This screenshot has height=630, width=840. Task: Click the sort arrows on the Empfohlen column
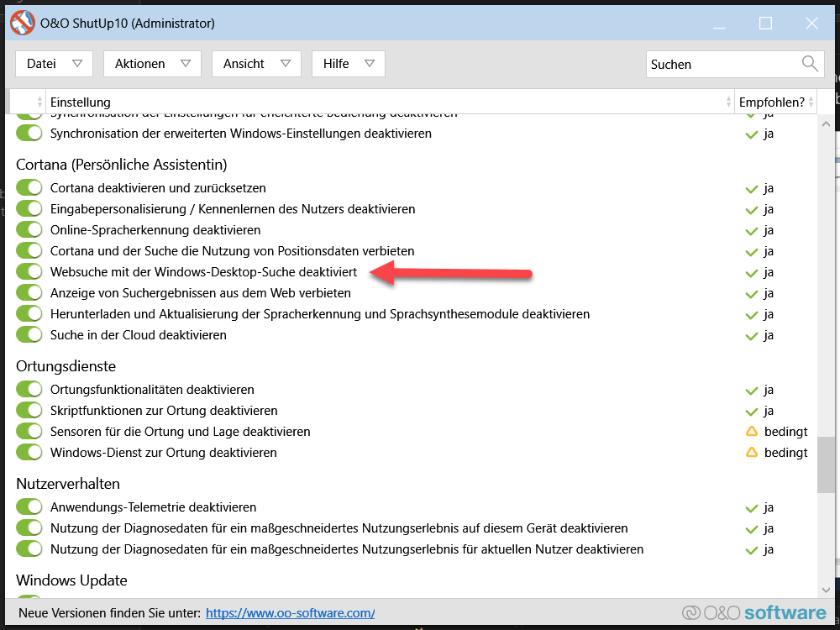[x=811, y=102]
